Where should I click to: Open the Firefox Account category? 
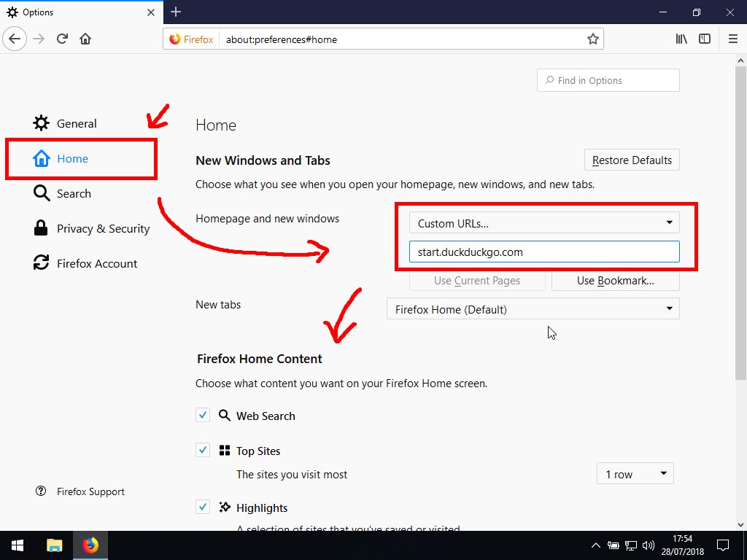(x=85, y=263)
